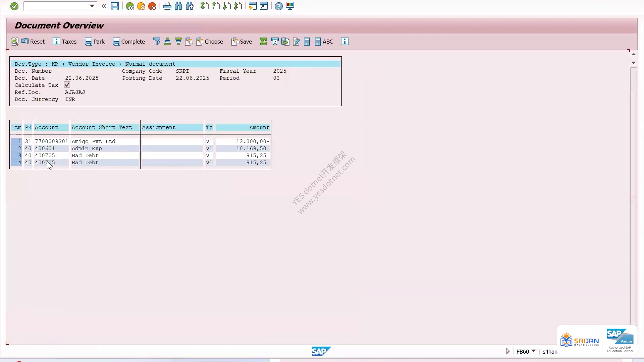644x362 pixels.
Task: Click Amigo Pvt Ltd short text
Action: coord(94,141)
